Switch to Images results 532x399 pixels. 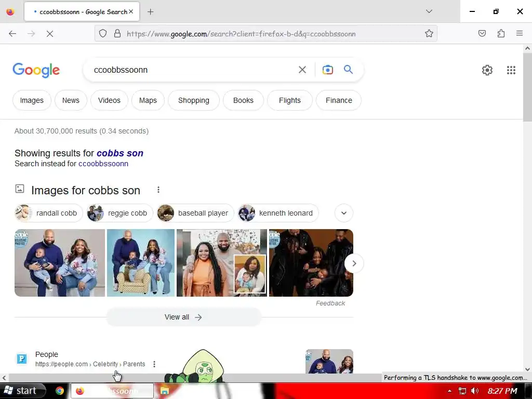[x=32, y=100]
